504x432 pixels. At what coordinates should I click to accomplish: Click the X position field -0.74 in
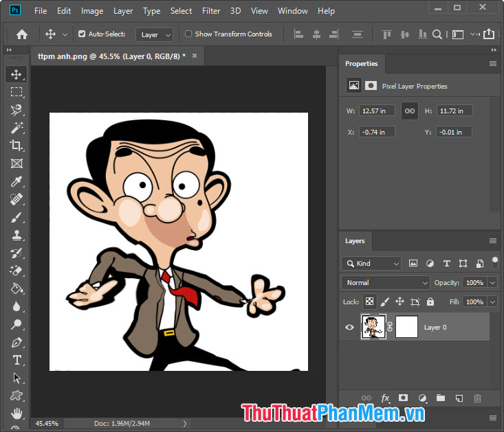(x=377, y=133)
